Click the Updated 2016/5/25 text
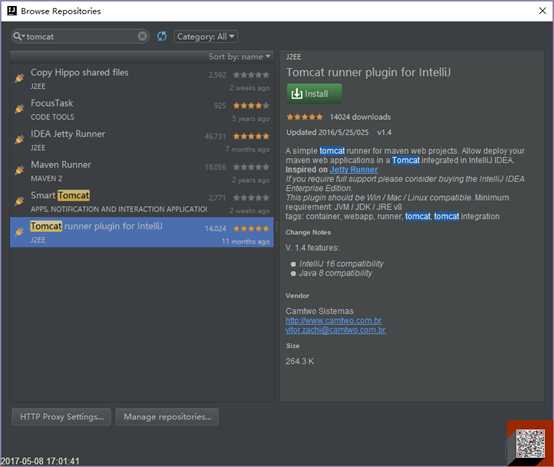The image size is (554, 467). 327,132
